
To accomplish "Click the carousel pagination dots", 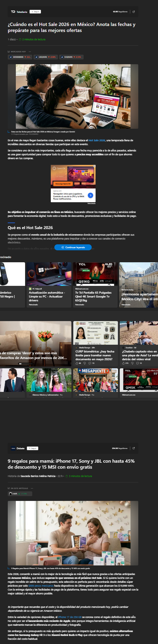I will 26,364.
